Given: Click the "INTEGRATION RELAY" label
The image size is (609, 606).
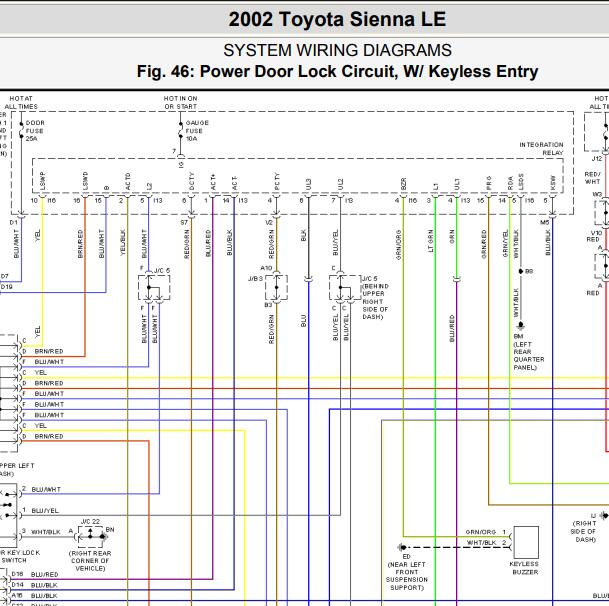Looking at the screenshot, I should pyautogui.click(x=541, y=149).
